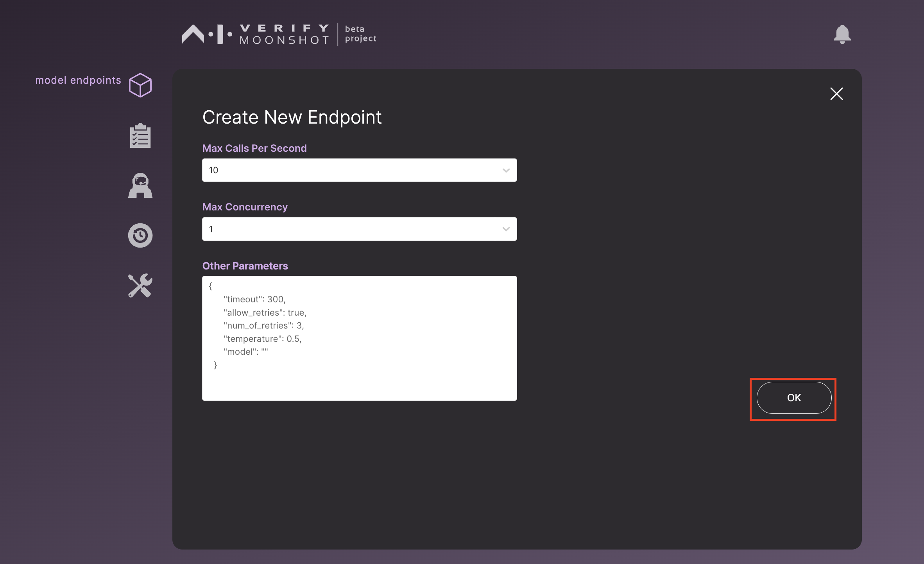Click the Max Concurrency label

tap(245, 207)
